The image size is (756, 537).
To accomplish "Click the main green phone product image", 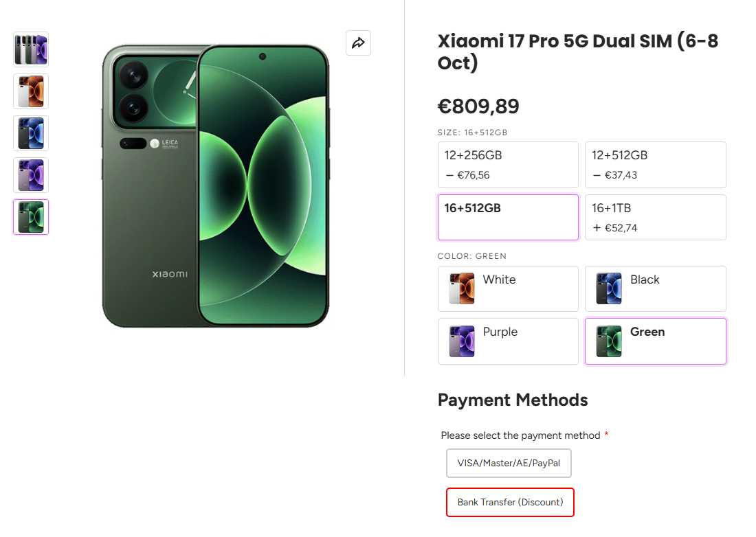I will tap(216, 186).
